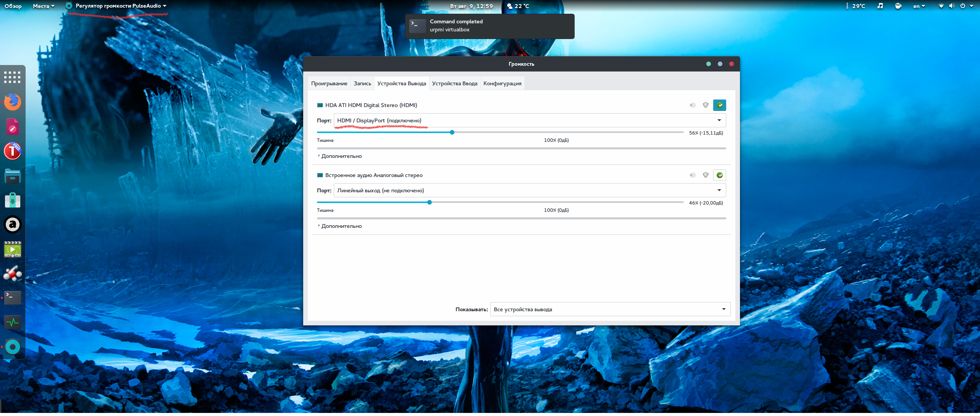Show applications grid in dock
Viewport: 980px width, 416px height.
(13, 77)
